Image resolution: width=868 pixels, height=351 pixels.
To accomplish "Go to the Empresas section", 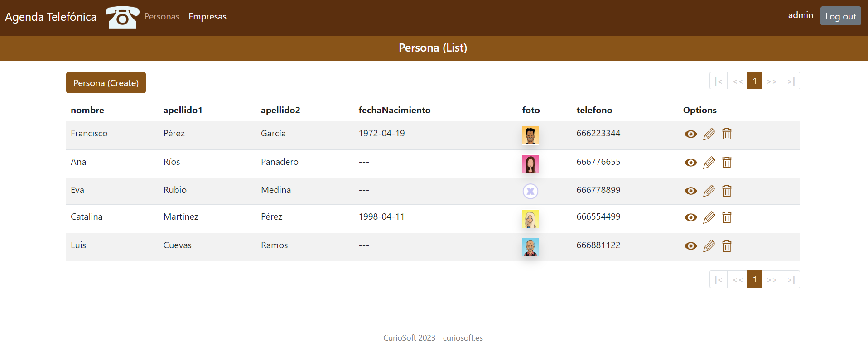I will pos(207,17).
